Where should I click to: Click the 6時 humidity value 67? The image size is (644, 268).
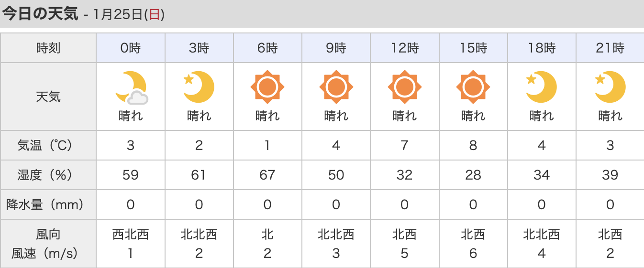point(267,175)
